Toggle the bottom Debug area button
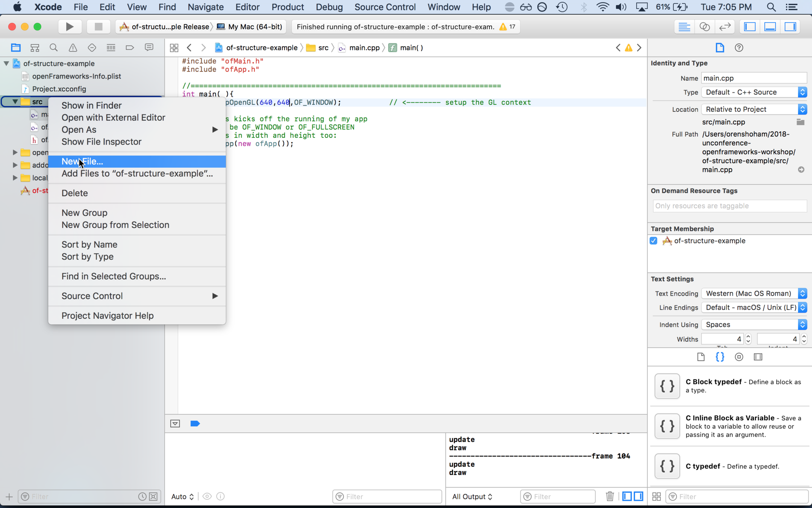The width and height of the screenshot is (812, 508). tap(770, 27)
